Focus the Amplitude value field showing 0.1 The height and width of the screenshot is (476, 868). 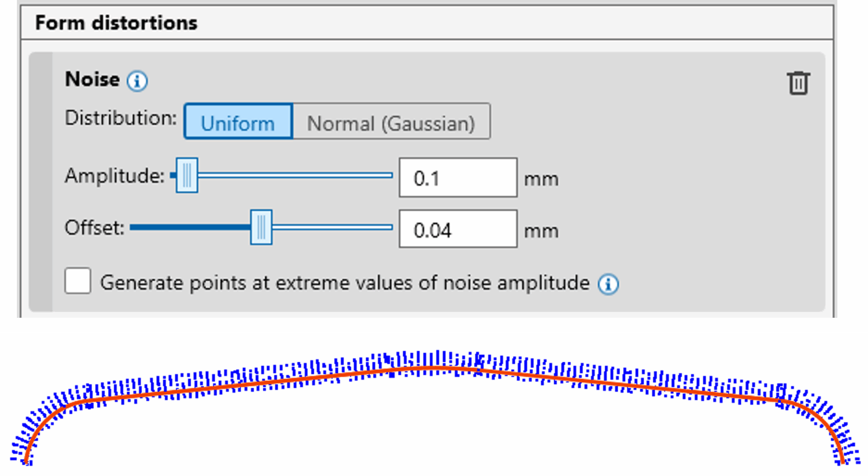[458, 178]
